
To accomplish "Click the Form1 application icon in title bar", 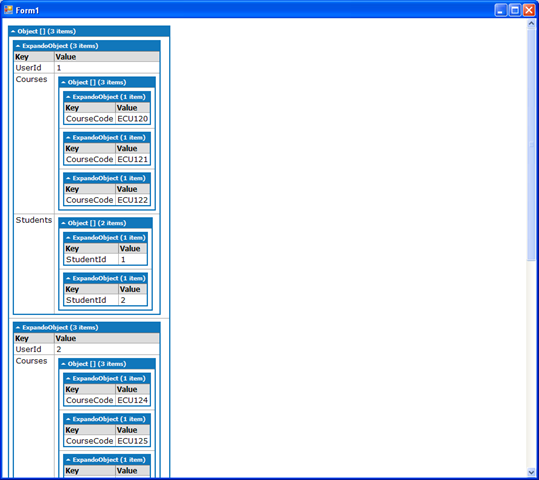I will (8, 10).
